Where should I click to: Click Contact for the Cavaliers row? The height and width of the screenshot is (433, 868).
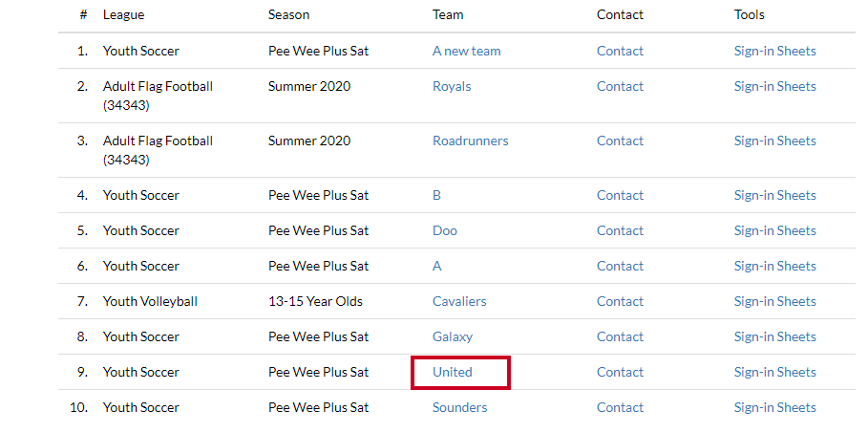pos(620,302)
